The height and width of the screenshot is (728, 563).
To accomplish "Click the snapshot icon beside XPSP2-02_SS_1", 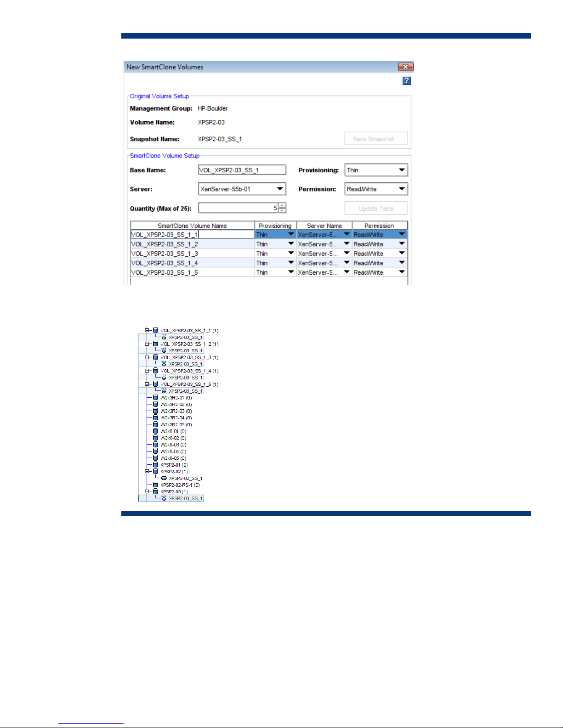I will [x=164, y=478].
